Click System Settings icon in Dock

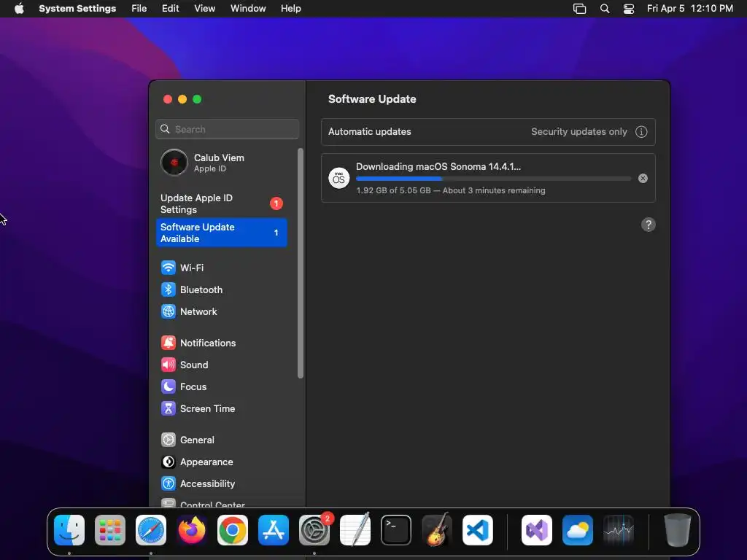pos(314,530)
